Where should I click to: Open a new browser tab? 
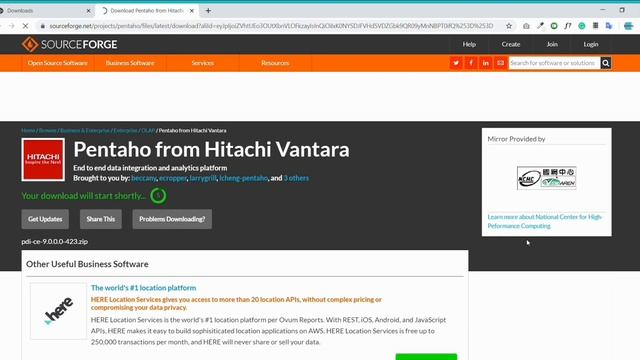point(208,11)
